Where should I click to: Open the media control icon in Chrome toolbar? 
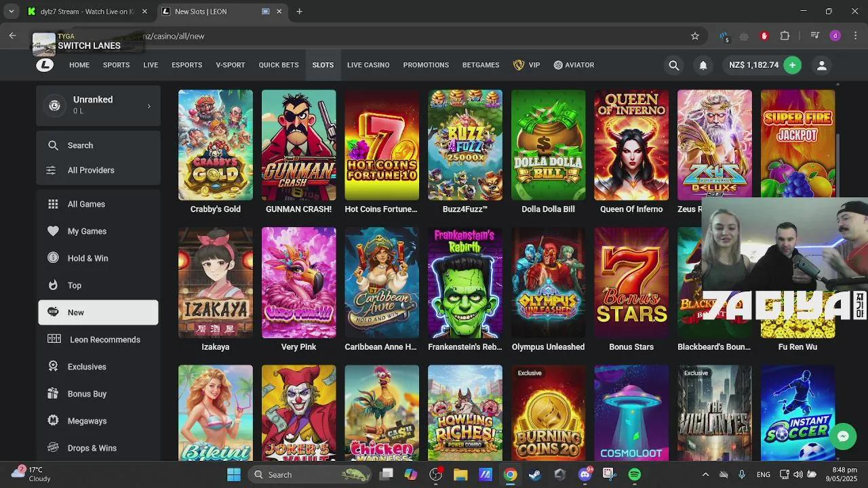815,36
